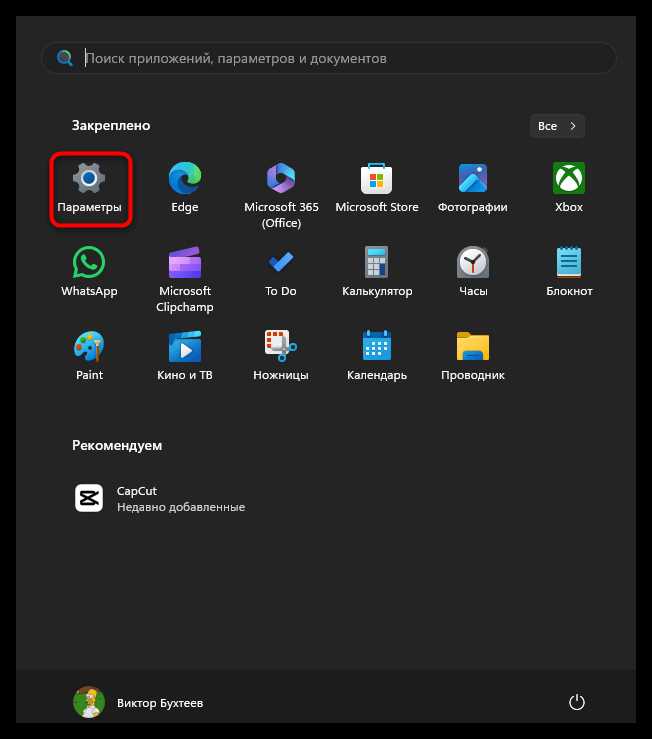The image size is (652, 739).
Task: Launch Microsoft Clipchamp
Action: (185, 279)
